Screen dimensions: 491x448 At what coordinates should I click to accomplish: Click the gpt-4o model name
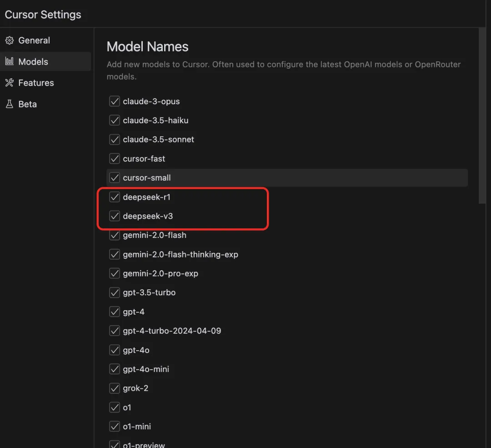pos(136,350)
